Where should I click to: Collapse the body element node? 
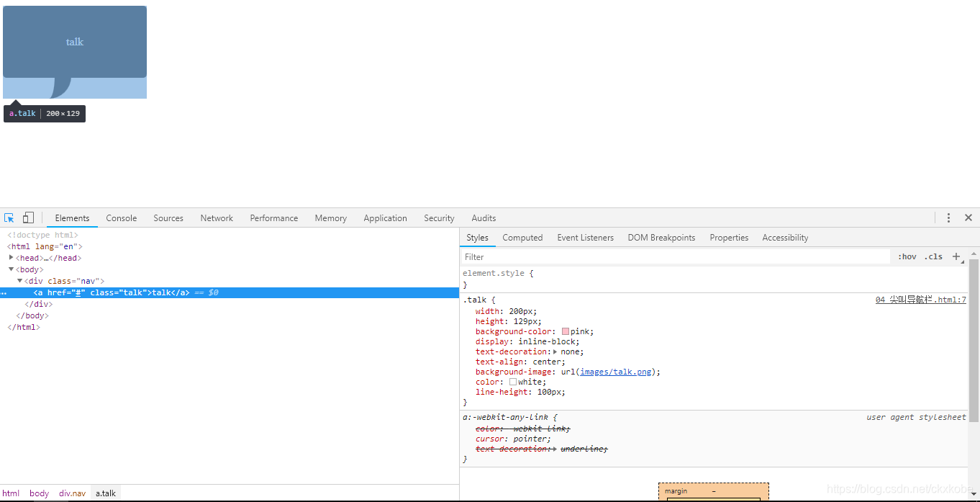pyautogui.click(x=12, y=269)
